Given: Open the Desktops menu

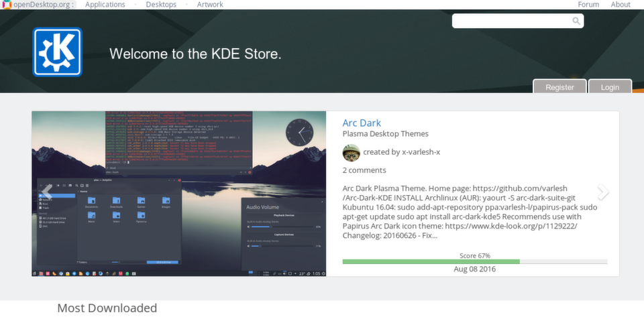Looking at the screenshot, I should point(161,5).
